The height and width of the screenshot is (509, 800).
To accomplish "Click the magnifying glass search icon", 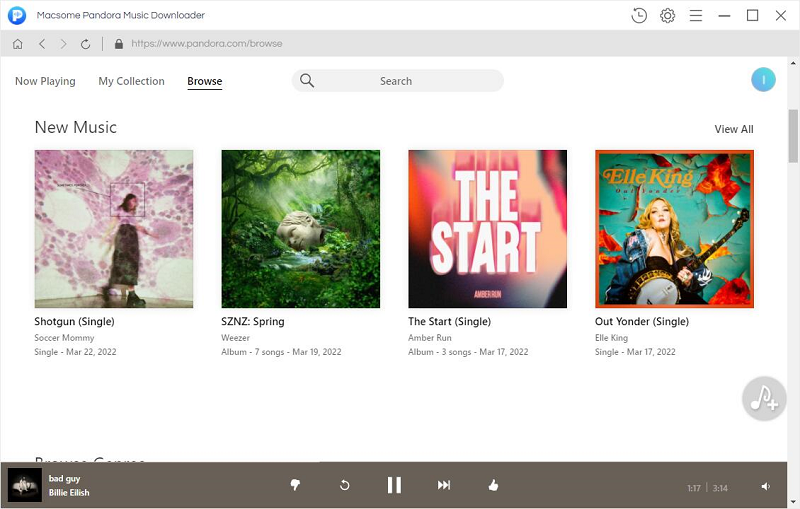I will (x=307, y=81).
